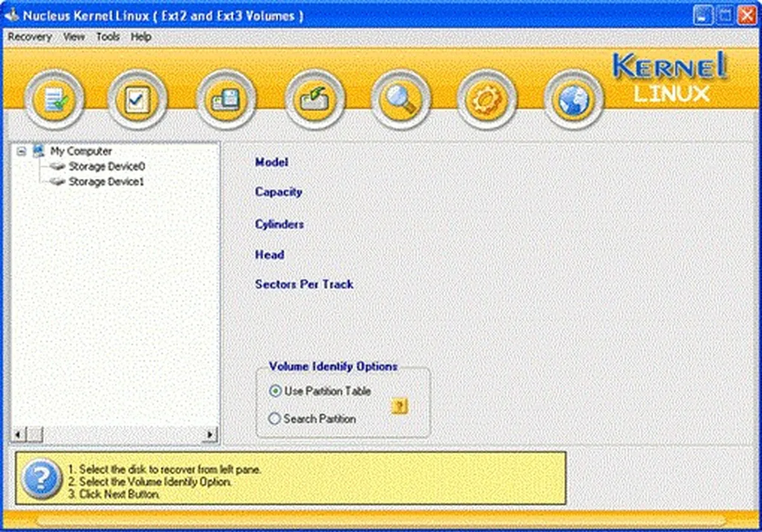Click the Head label
Viewport: 762px width, 532px height.
269,255
